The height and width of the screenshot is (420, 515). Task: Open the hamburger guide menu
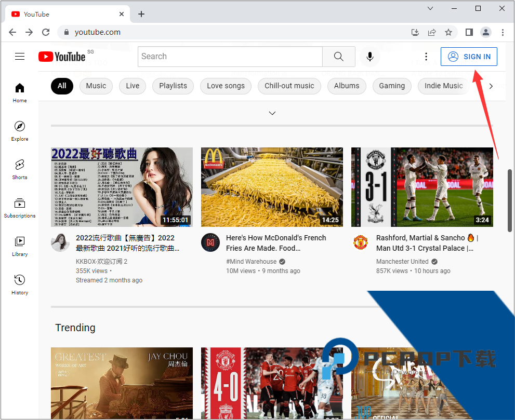pyautogui.click(x=20, y=57)
